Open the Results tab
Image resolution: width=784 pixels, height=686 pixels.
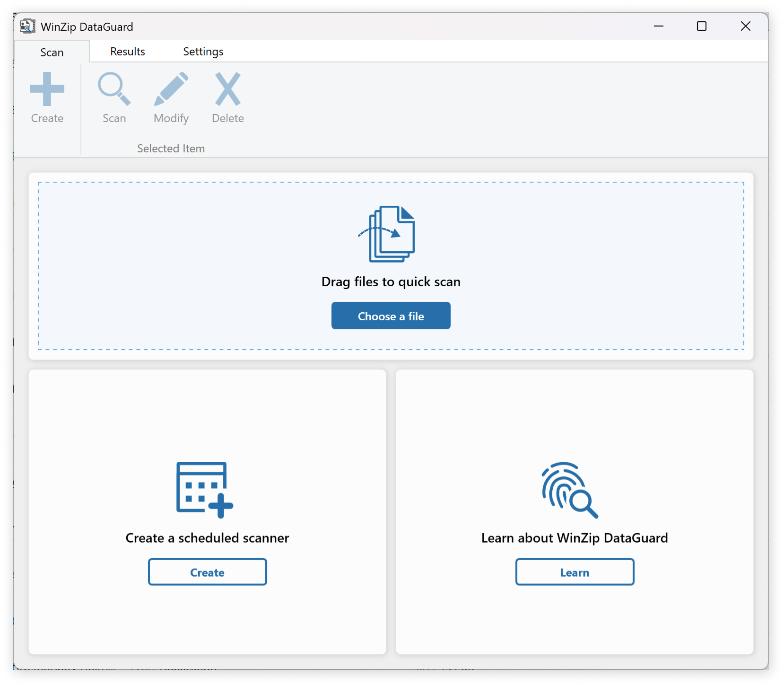128,52
